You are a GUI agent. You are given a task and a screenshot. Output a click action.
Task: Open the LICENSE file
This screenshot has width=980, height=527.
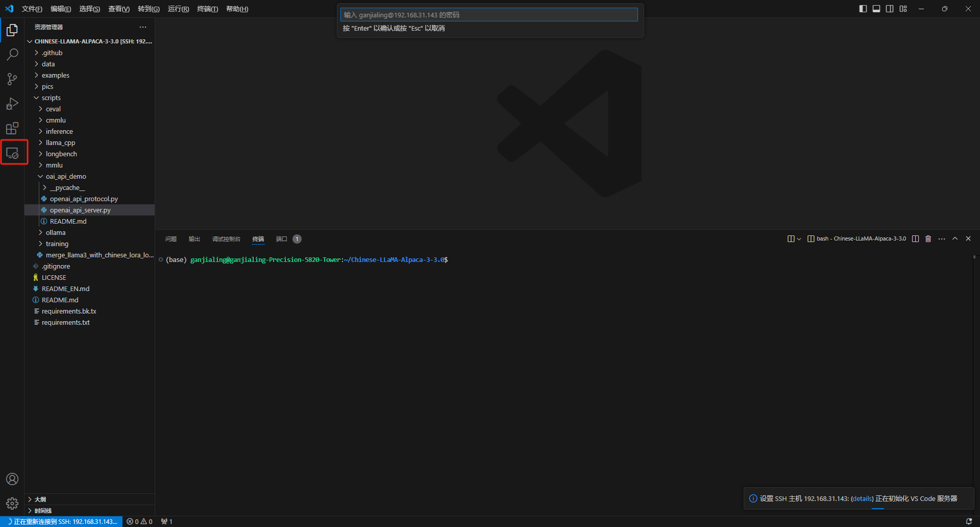pos(89,277)
